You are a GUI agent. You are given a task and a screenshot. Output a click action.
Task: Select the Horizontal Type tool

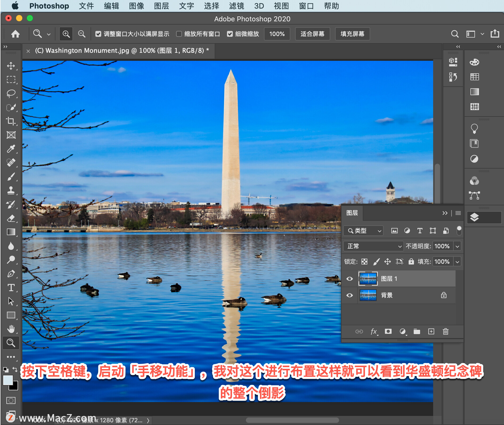(x=11, y=287)
